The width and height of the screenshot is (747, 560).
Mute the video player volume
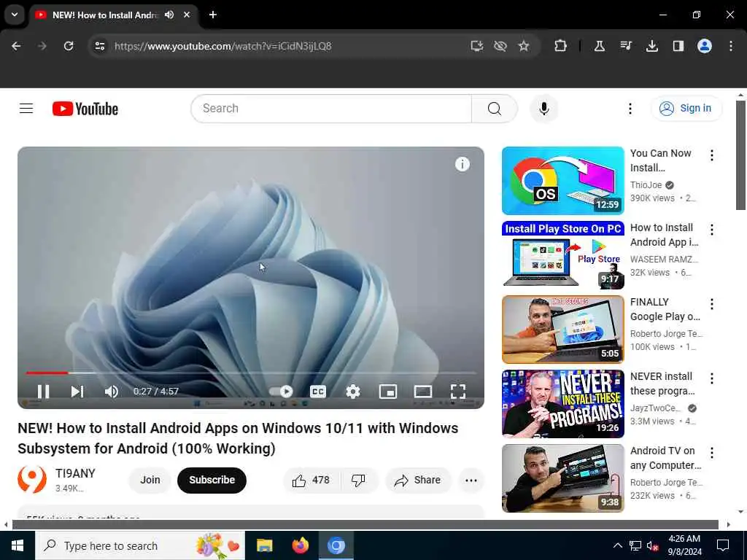(x=111, y=392)
